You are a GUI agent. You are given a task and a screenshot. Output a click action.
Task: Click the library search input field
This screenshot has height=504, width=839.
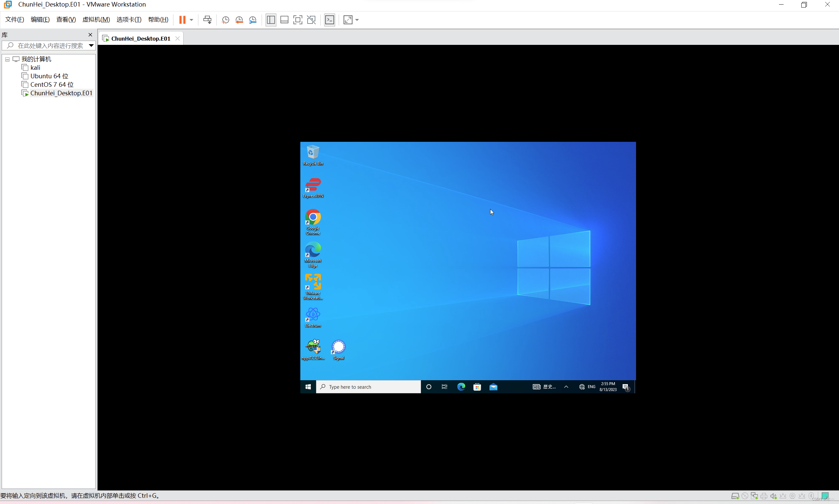pyautogui.click(x=50, y=46)
